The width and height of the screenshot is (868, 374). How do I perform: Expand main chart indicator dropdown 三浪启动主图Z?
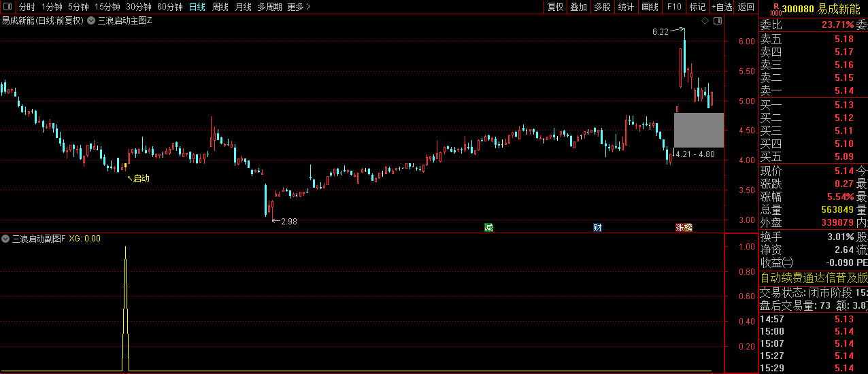point(91,20)
